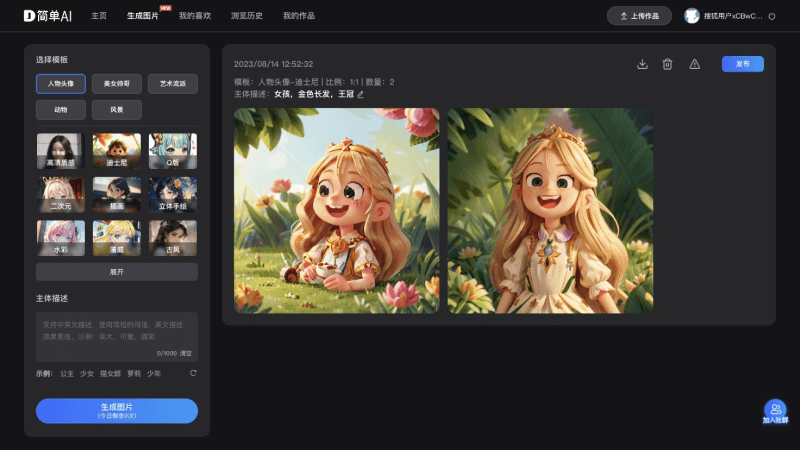This screenshot has width=800, height=450.
Task: Click the trash delete icon
Action: (667, 64)
